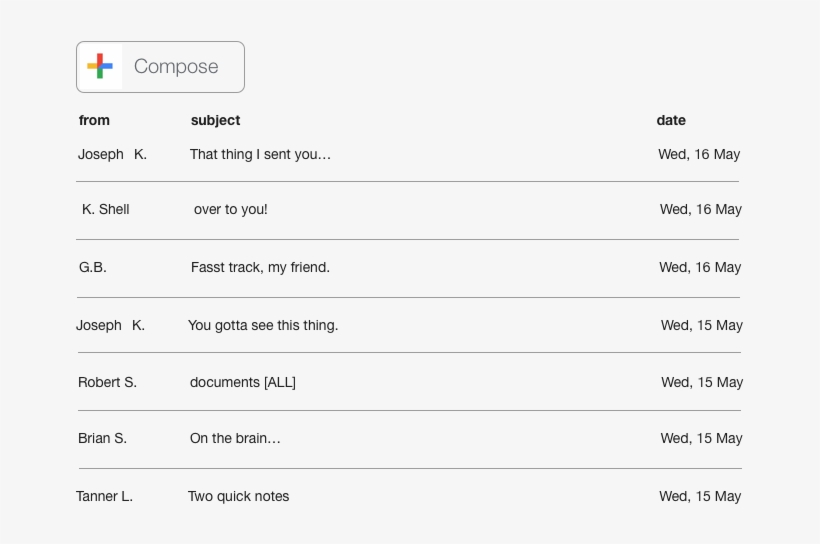Select sender G.B.

point(93,268)
